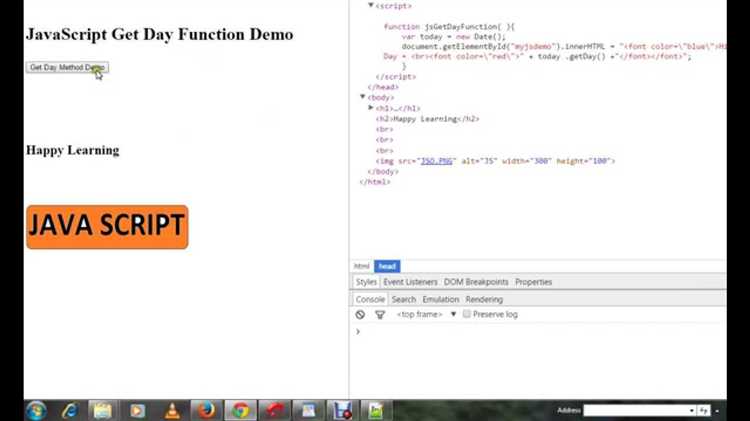The height and width of the screenshot is (421, 750).
Task: Click the "var today = new Date();" code line
Action: click(x=453, y=36)
